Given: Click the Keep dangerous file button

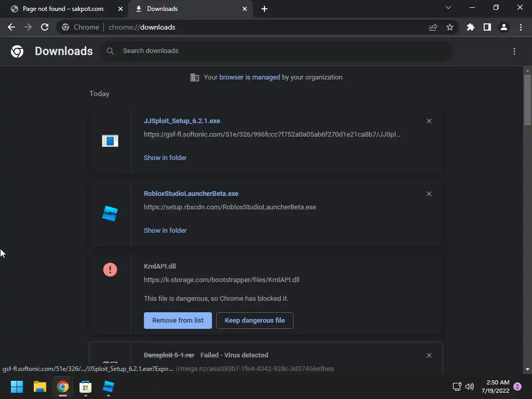Looking at the screenshot, I should click(255, 321).
